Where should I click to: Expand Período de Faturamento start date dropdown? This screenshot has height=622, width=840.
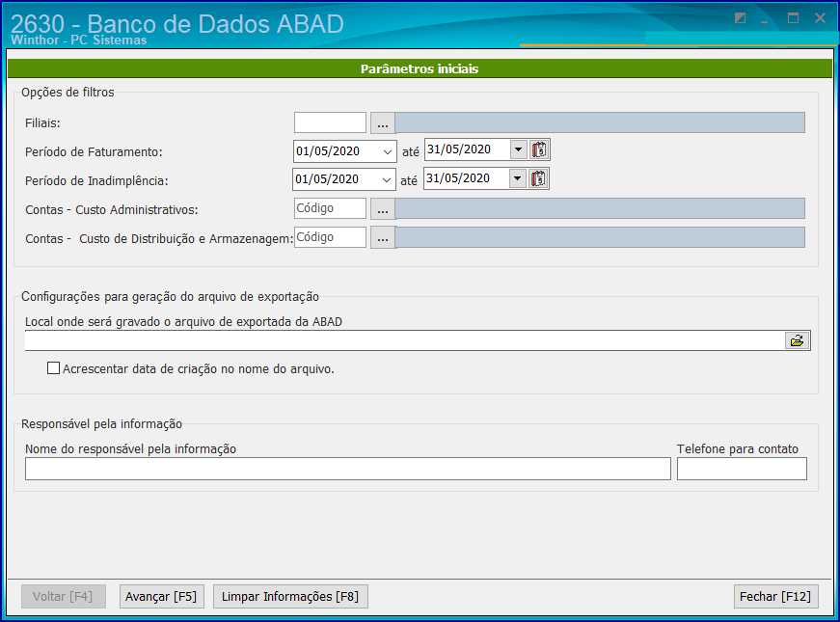coord(388,151)
